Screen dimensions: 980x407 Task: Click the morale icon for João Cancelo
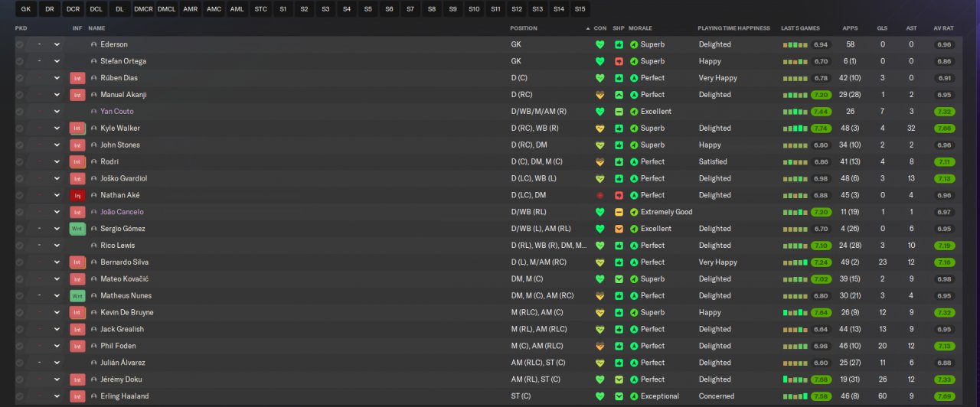pos(634,212)
